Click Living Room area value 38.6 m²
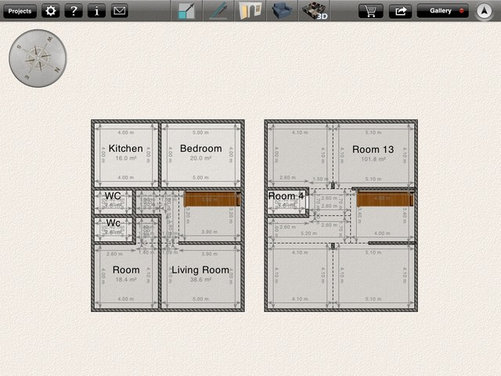 coord(200,280)
